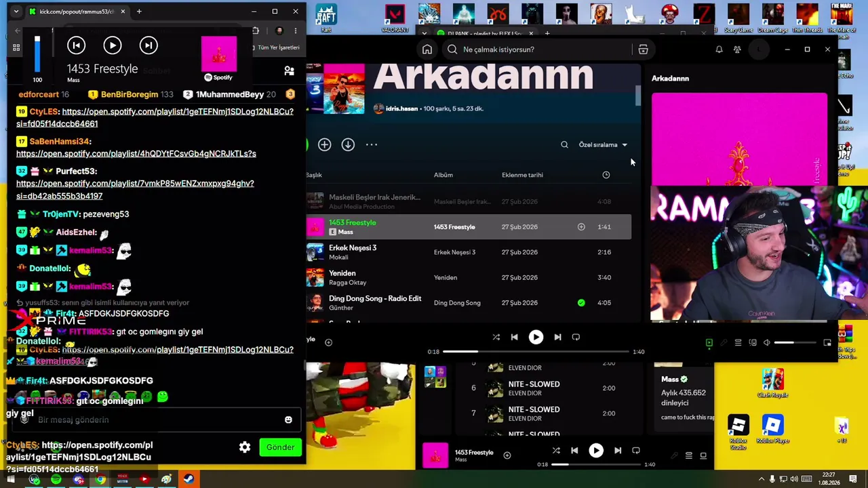Viewport: 868px width, 488px height.
Task: Open Spotify browse icon in search bar
Action: (643, 49)
